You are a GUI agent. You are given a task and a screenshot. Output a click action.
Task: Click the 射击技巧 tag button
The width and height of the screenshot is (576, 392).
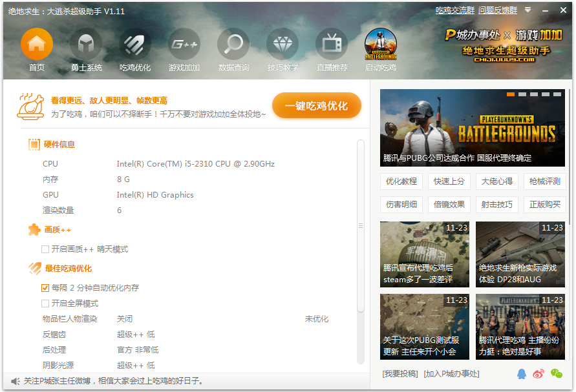496,205
